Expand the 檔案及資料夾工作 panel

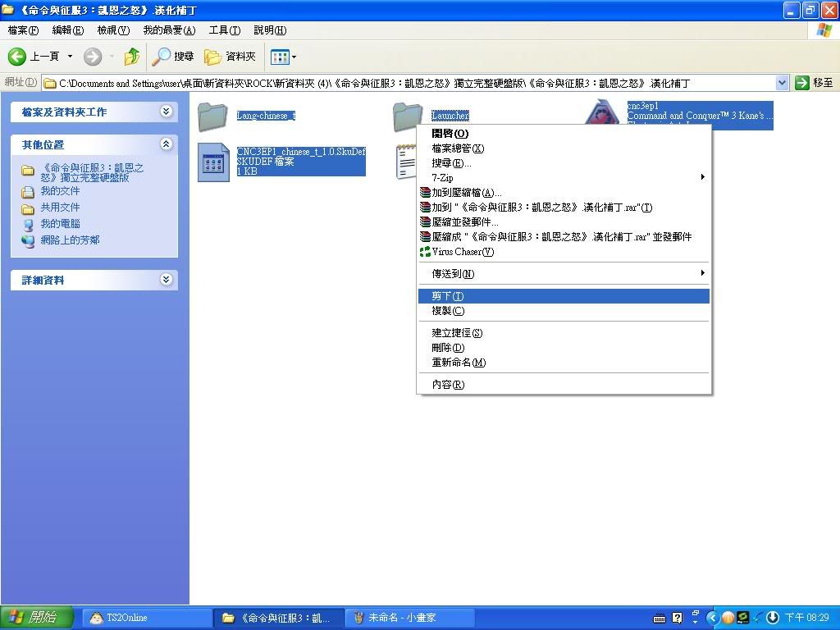click(167, 112)
